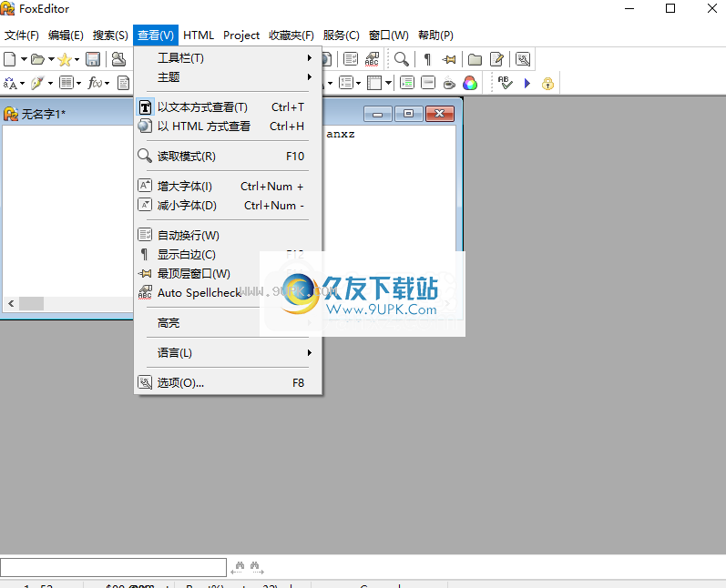Open the 帮助(P) menu
Viewport: 726px width, 588px height.
click(x=435, y=35)
